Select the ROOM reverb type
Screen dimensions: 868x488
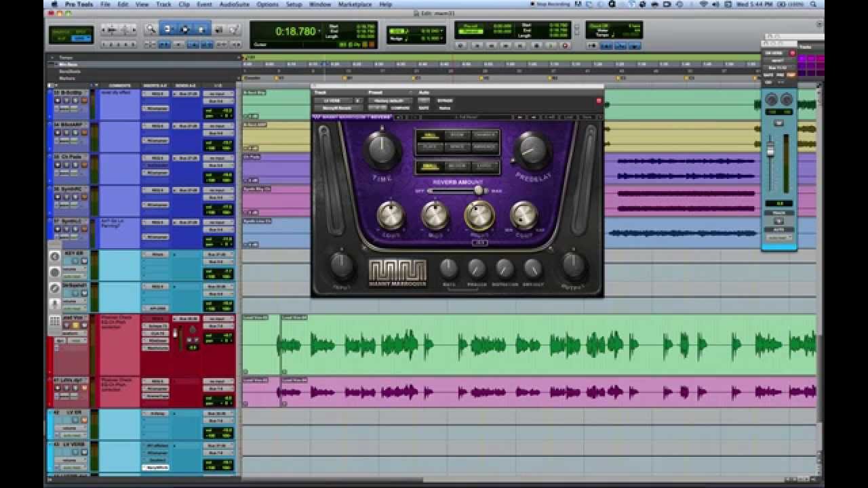point(457,136)
